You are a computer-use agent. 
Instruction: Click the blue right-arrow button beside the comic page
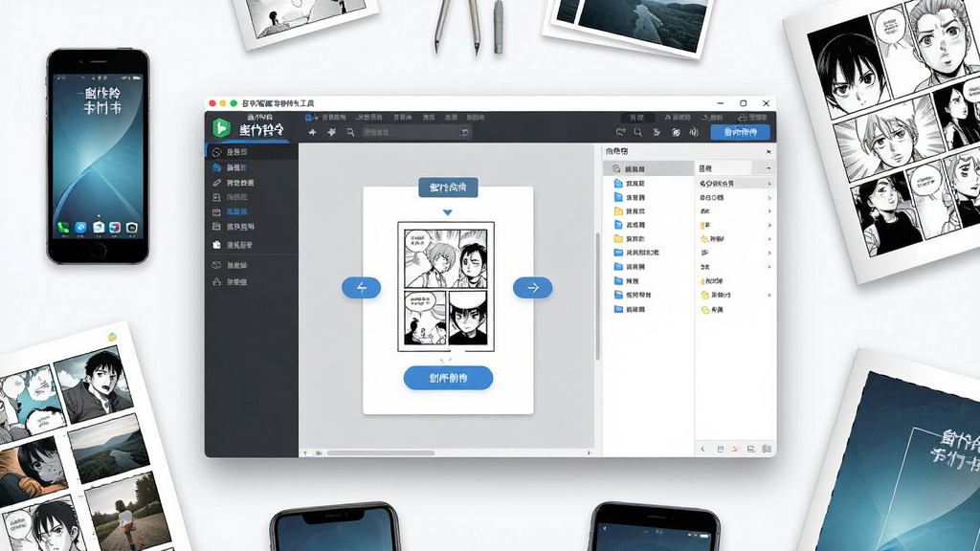point(532,287)
